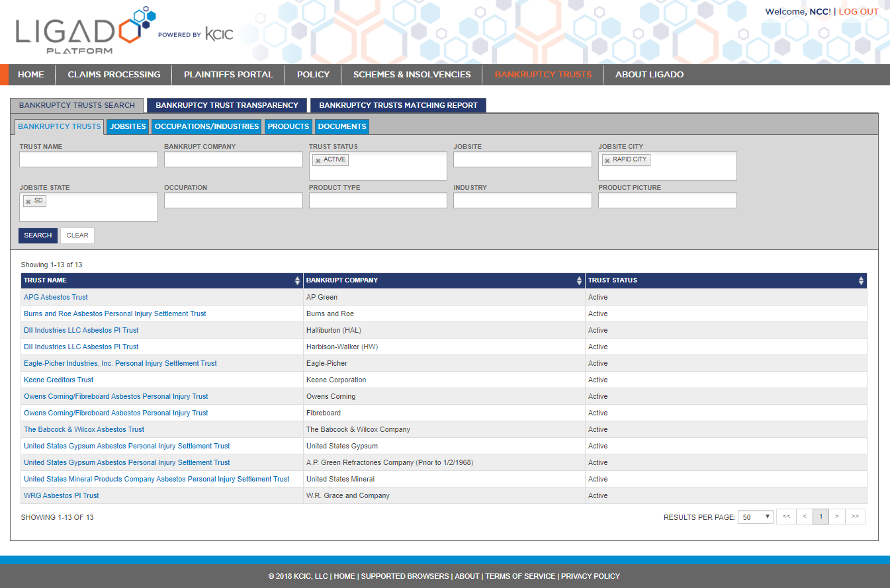
Task: Open APG Asbestos Trust link
Action: (x=56, y=297)
